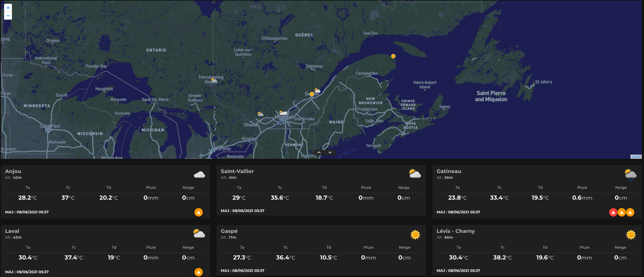Click the partly cloudy icon on the Laval card
This screenshot has width=644, height=277.
199,232
